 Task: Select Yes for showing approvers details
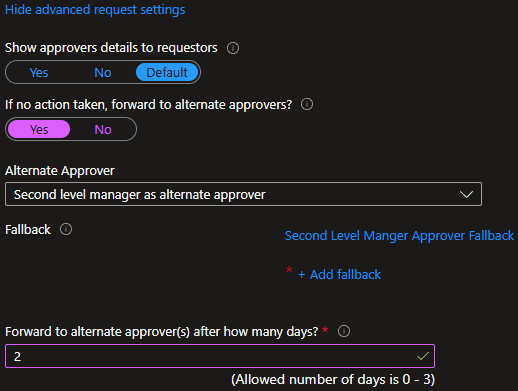pyautogui.click(x=39, y=72)
